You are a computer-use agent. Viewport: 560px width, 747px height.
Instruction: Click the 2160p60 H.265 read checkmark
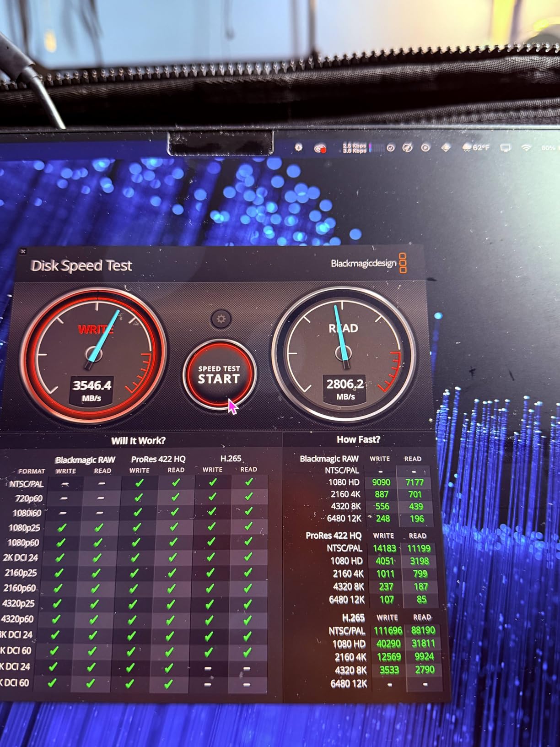[248, 587]
